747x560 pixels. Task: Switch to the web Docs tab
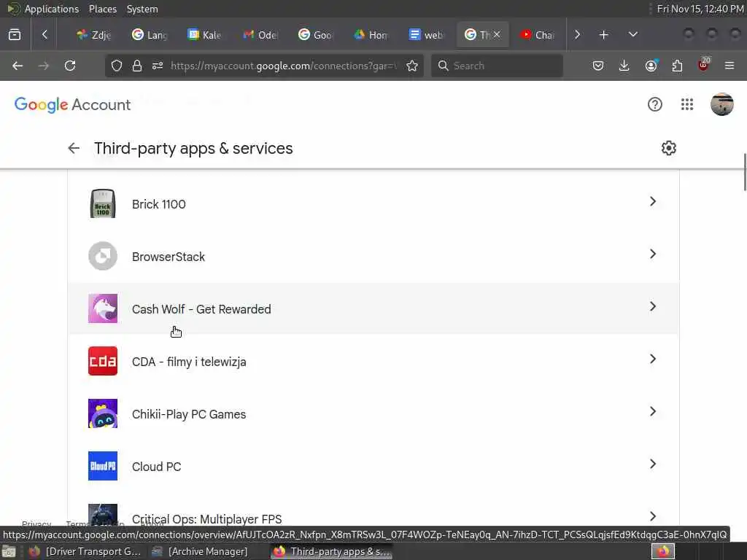[427, 34]
